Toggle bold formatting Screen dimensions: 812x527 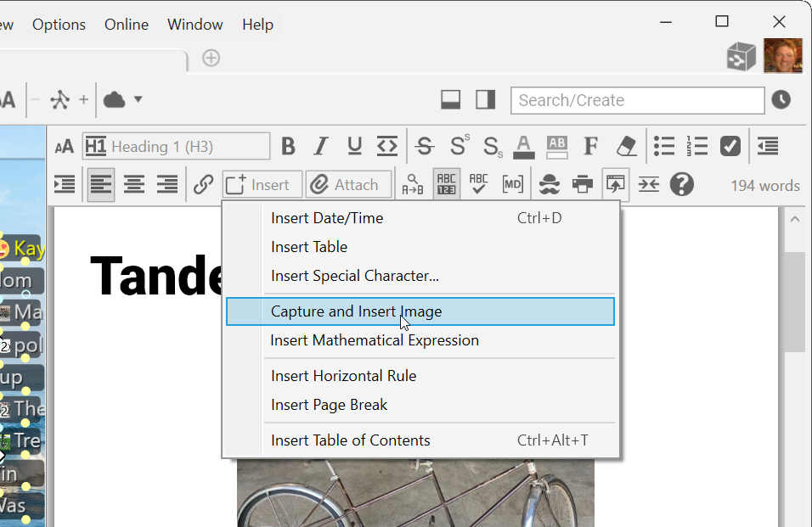288,146
